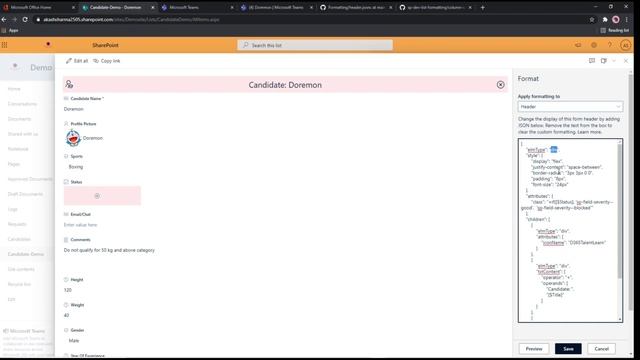Screen dimensions: 640x360
Task: Switch to the sp-dev-list-formatting GitHub tab
Action: click(435, 7)
